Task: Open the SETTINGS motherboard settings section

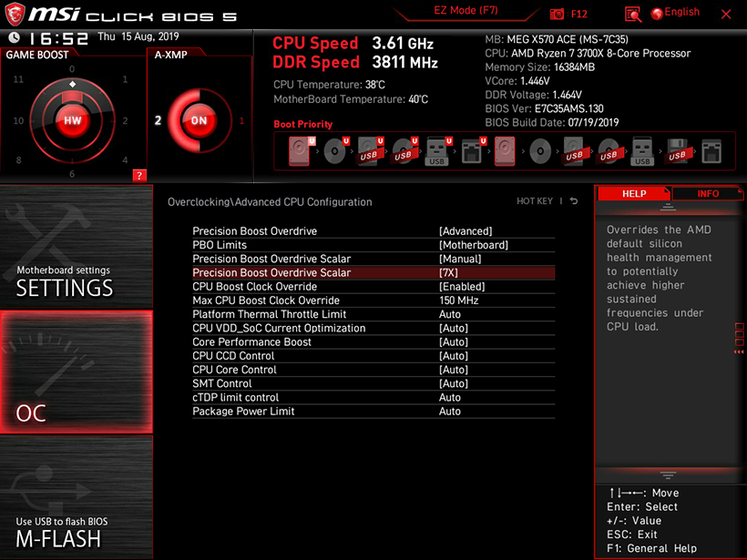Action: coord(77,247)
